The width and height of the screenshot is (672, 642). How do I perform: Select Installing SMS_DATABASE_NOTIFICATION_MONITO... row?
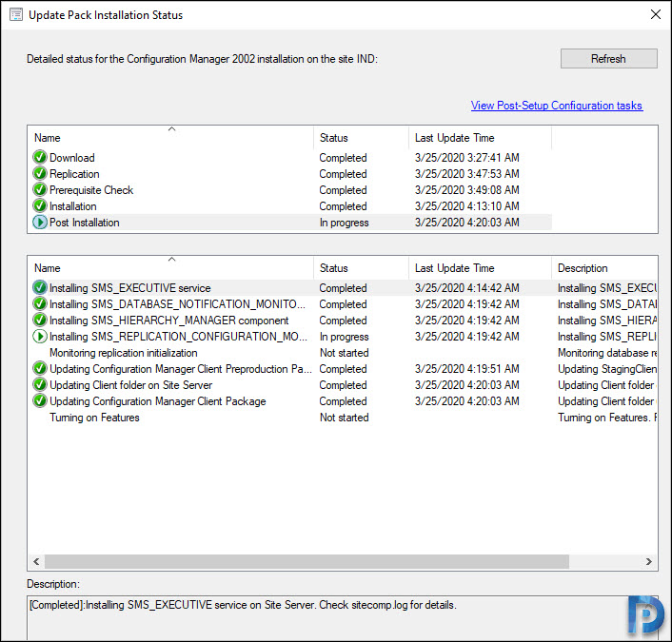(x=343, y=304)
